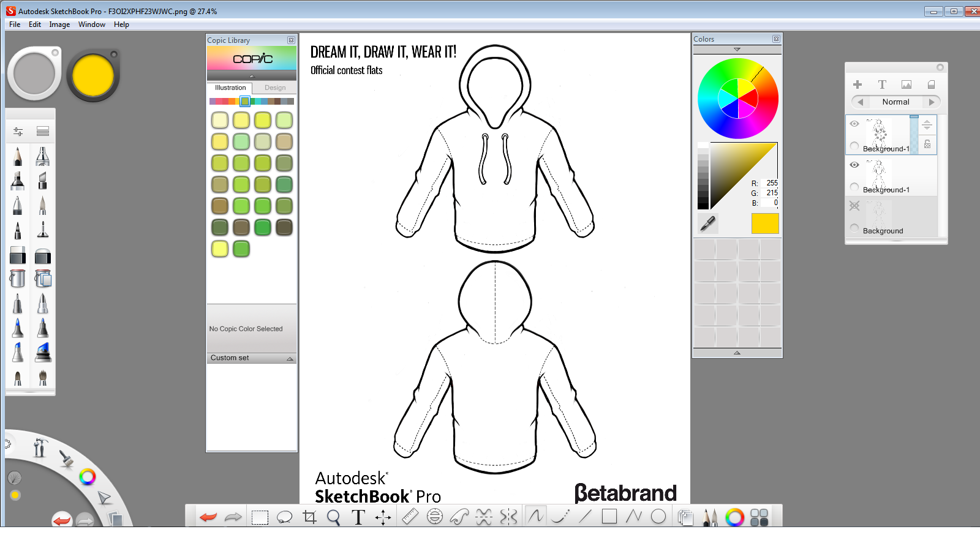Click the clear layer icon in Layer Editor
The image size is (980, 551).
pos(931,84)
